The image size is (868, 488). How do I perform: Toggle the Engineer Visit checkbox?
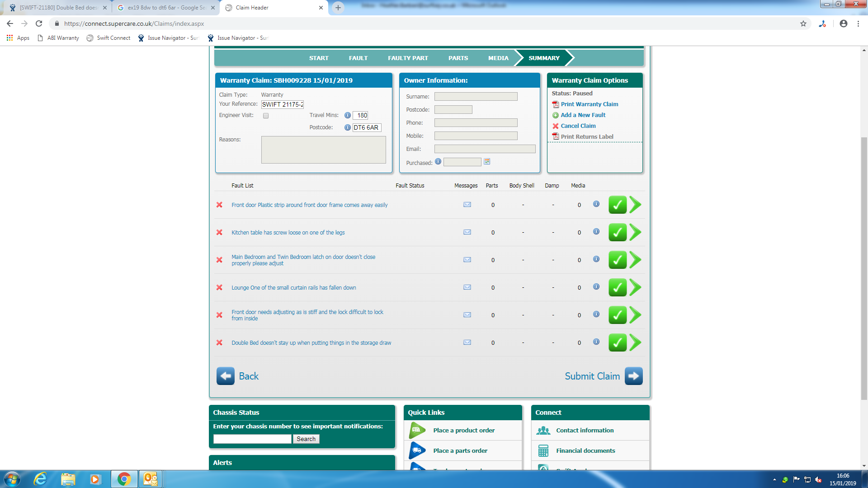pyautogui.click(x=266, y=116)
